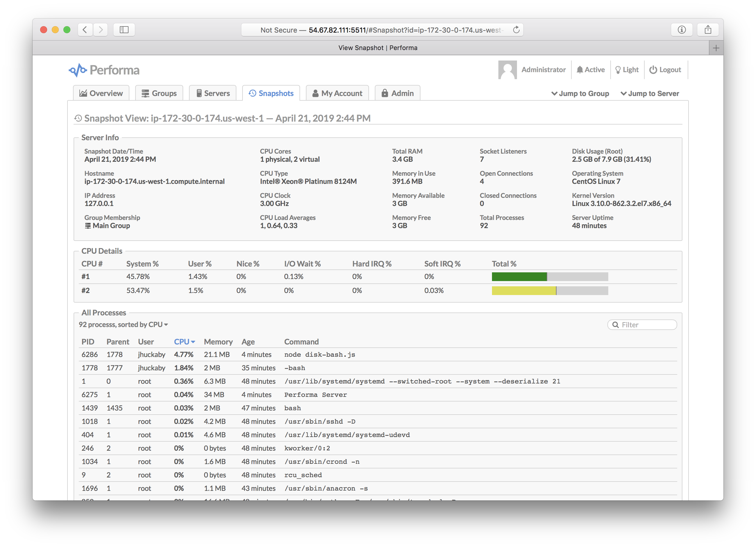Image resolution: width=756 pixels, height=547 pixels.
Task: Expand the Jump to Server menu
Action: pos(649,93)
